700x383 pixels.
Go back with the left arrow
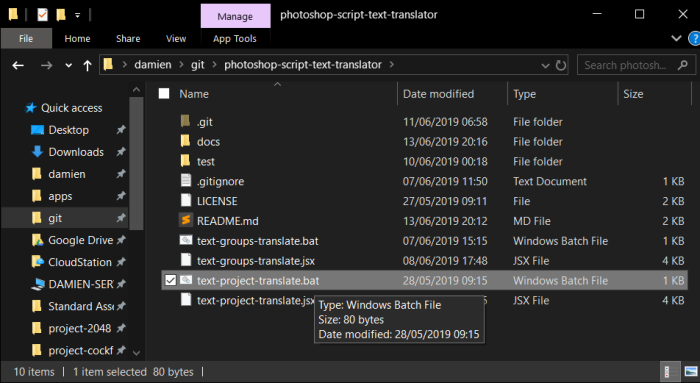point(18,66)
